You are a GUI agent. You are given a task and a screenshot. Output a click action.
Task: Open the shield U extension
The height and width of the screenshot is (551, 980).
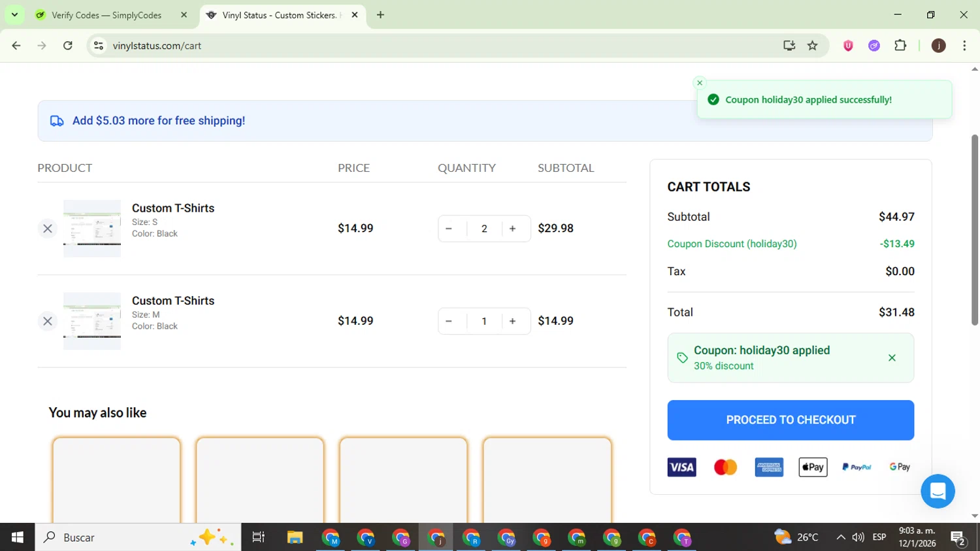tap(848, 46)
